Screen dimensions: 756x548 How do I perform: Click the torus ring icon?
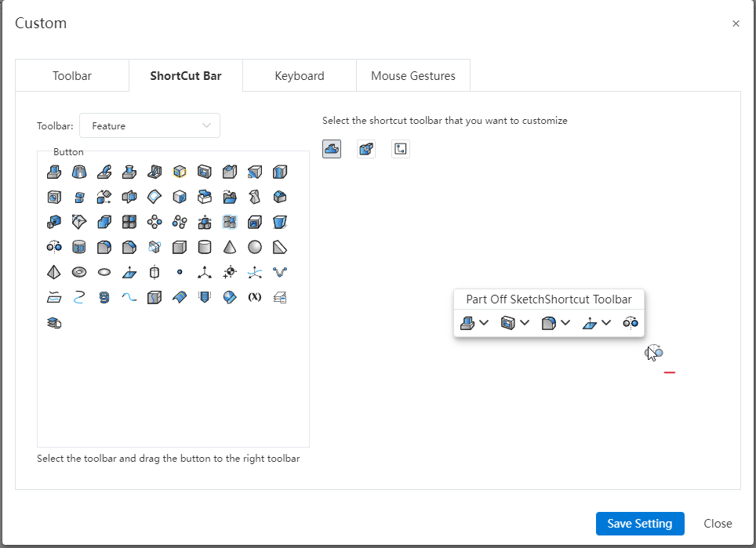79,272
